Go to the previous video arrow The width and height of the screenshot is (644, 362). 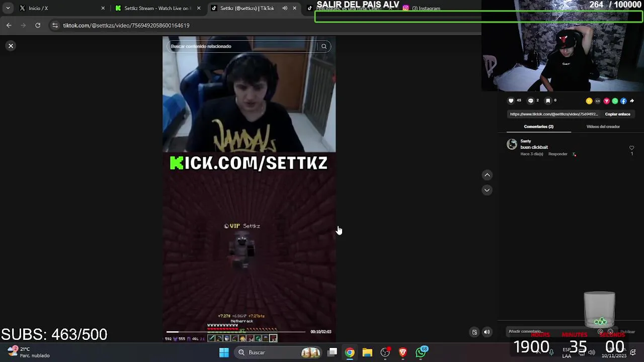coord(487,175)
